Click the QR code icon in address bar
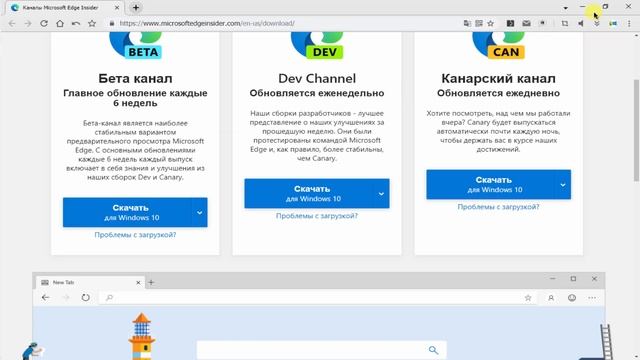This screenshot has width=640, height=360. point(479,24)
